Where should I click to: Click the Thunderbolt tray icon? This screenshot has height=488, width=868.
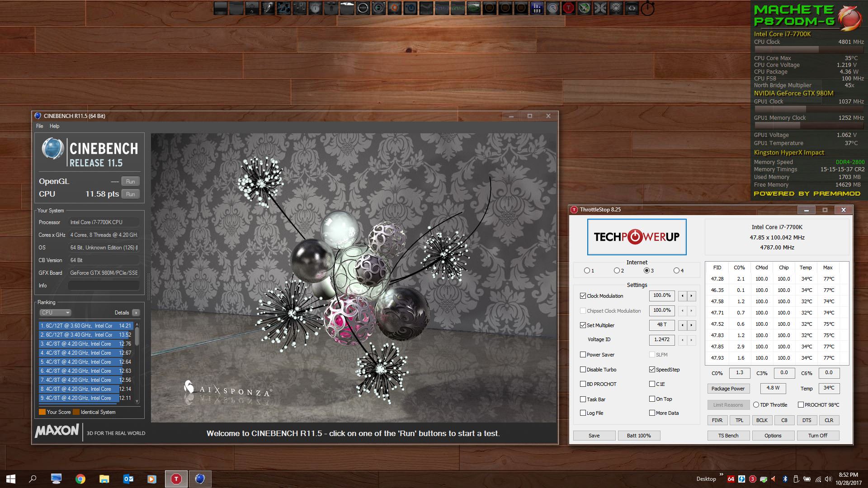[741, 479]
